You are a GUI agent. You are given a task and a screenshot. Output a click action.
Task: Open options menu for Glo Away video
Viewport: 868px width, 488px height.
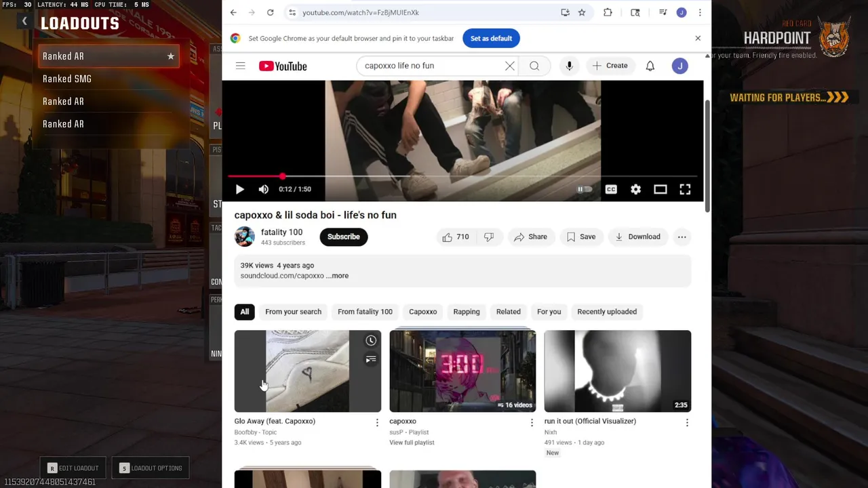point(377,422)
